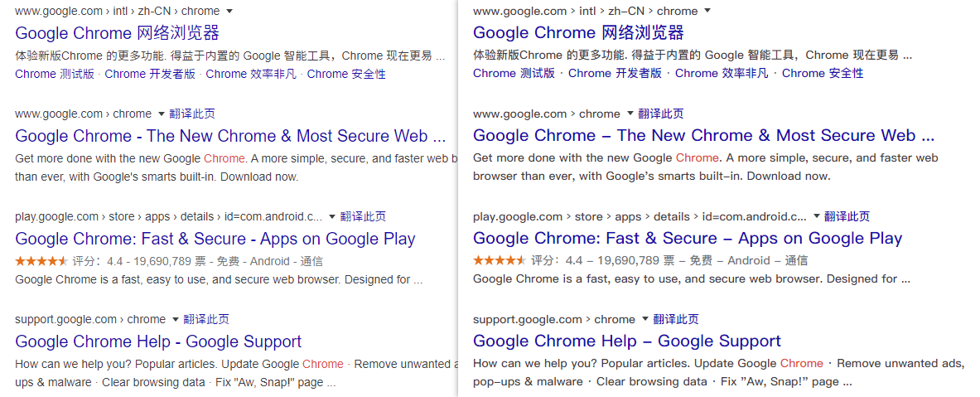Image resolution: width=980 pixels, height=397 pixels.
Task: Translate the www.google.com › chrome result, left panel
Action: coord(192,114)
